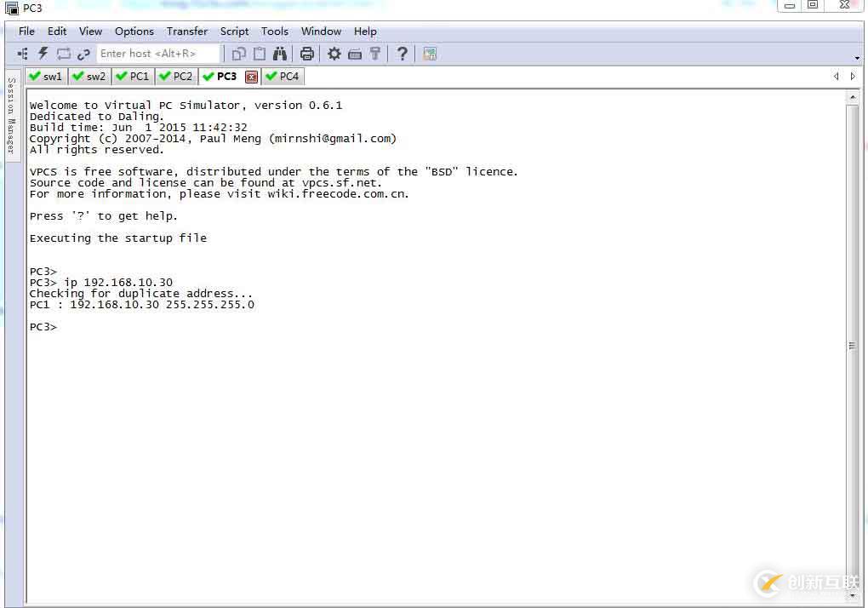Click the Reconnect chain-link icon
Image resolution: width=868 pixels, height=608 pixels.
83,54
